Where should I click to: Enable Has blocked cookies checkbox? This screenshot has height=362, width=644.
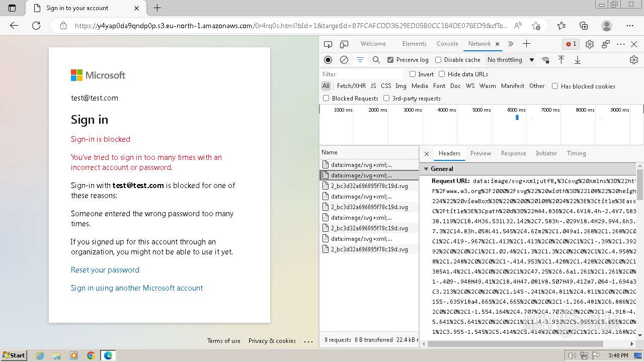555,86
